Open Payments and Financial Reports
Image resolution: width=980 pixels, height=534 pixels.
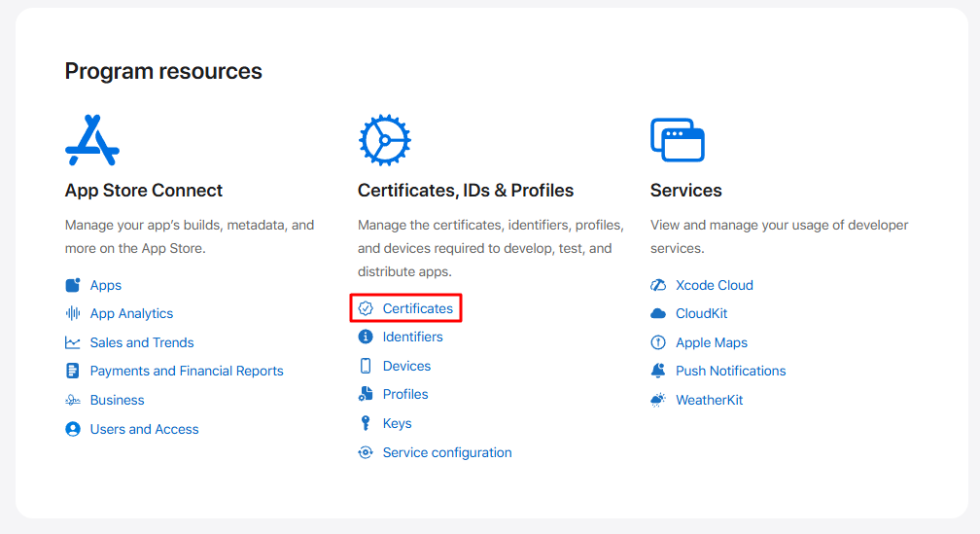point(187,371)
